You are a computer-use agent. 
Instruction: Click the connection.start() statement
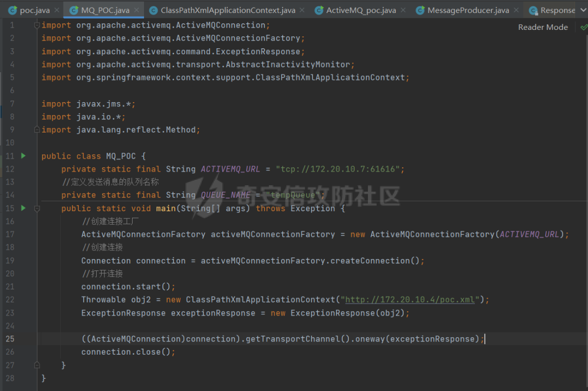point(128,287)
